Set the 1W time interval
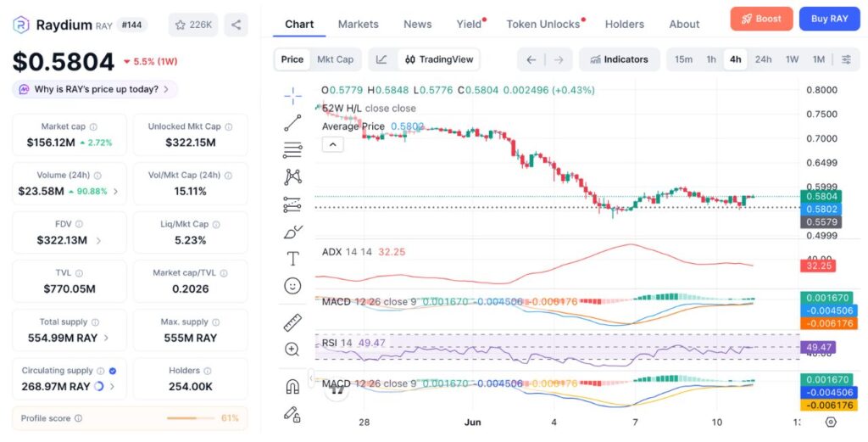The height and width of the screenshot is (442, 868). [x=793, y=60]
